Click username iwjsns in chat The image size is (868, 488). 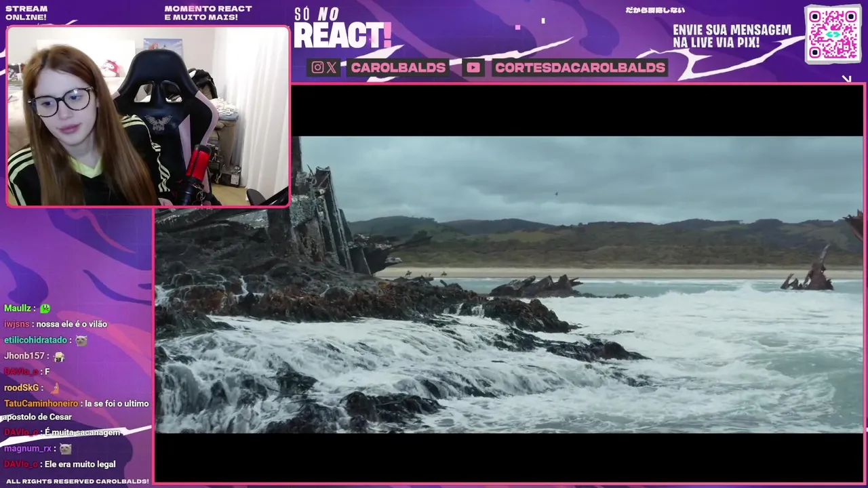(x=17, y=324)
